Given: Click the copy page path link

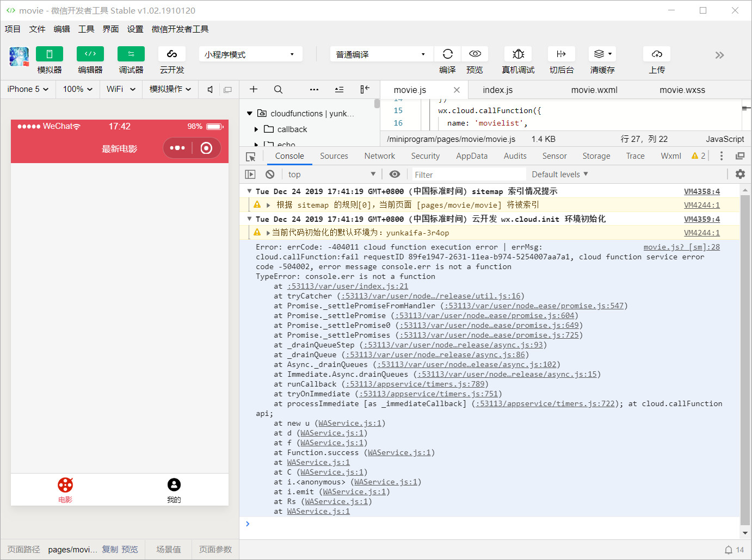Looking at the screenshot, I should [110, 550].
